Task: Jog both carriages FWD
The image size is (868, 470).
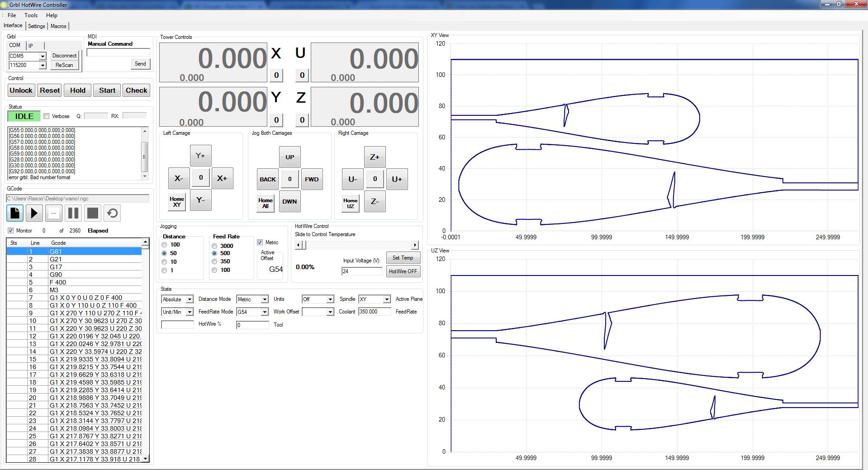Action: pos(312,179)
